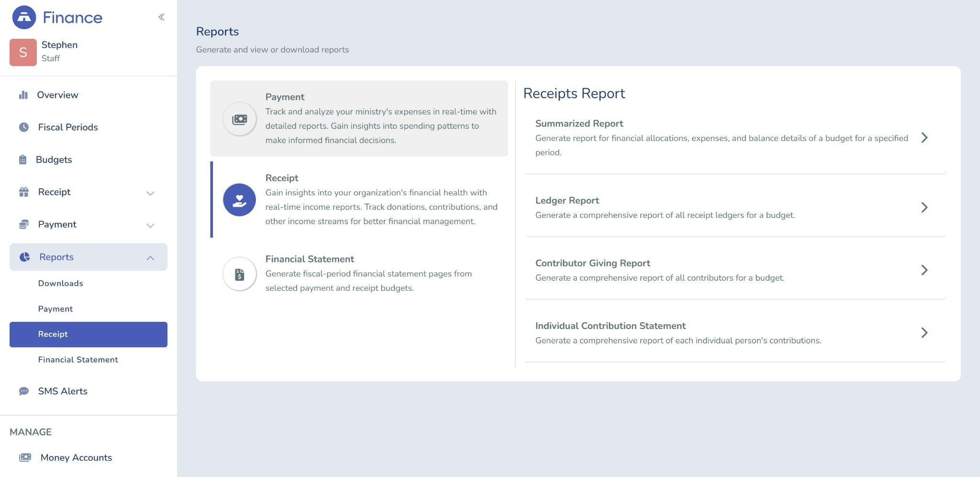Click the Budgets clipboard icon
The height and width of the screenshot is (477, 980).
[22, 159]
